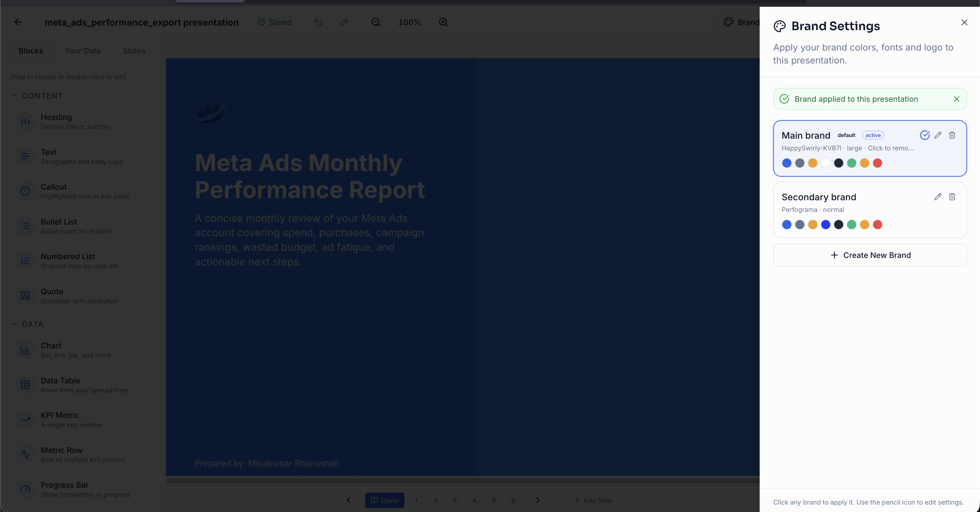Image resolution: width=980 pixels, height=512 pixels.
Task: Edit Secondary brand with the pencil icon
Action: pyautogui.click(x=938, y=197)
